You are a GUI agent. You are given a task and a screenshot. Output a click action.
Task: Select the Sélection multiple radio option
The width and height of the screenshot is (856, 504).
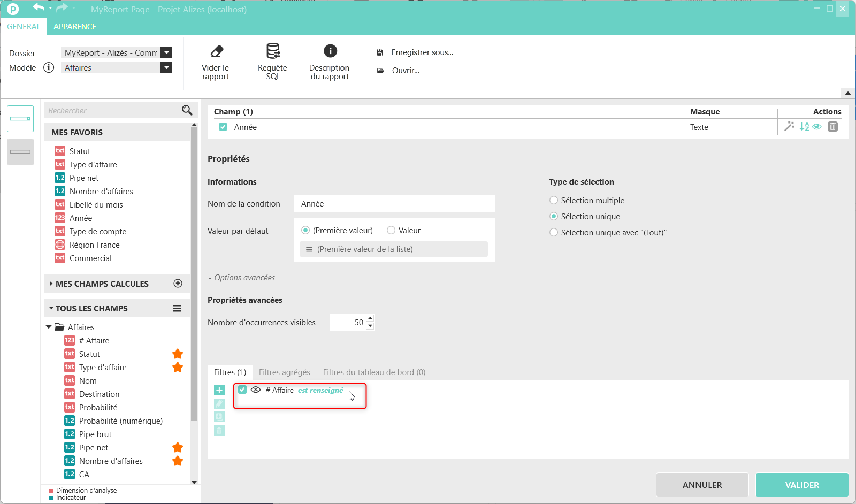(x=554, y=201)
